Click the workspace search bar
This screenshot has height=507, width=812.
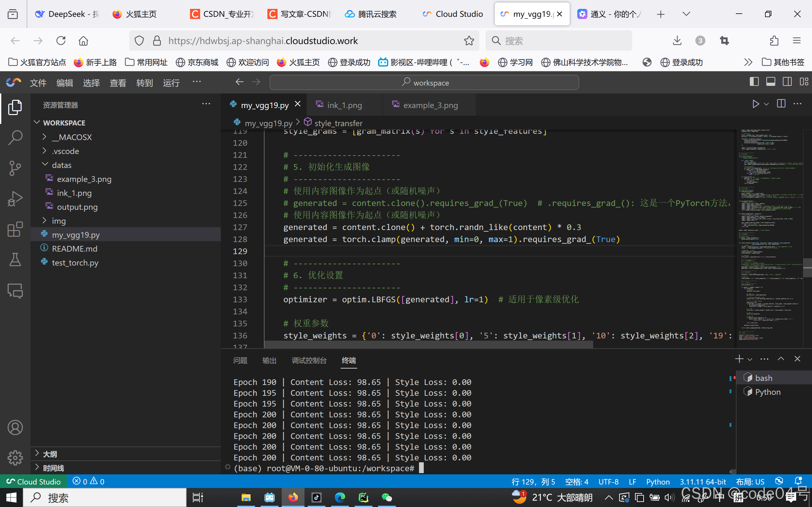click(x=424, y=82)
